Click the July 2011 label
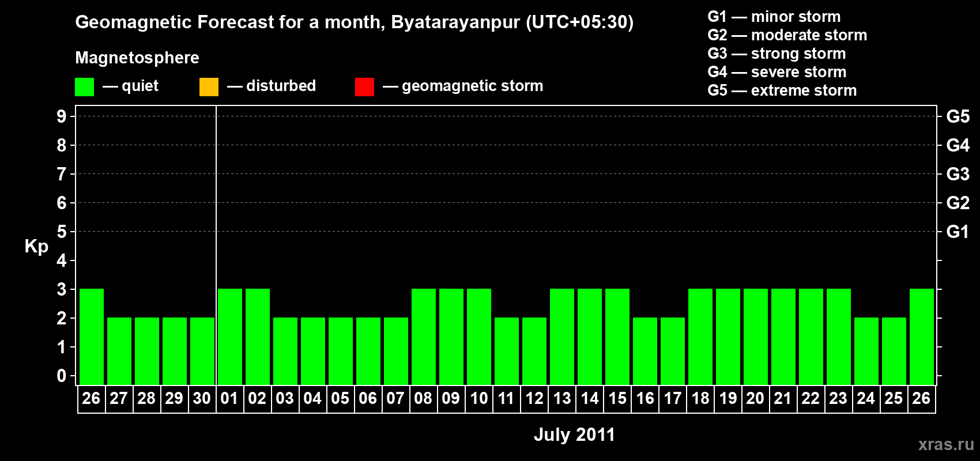This screenshot has width=980, height=461. [x=574, y=434]
